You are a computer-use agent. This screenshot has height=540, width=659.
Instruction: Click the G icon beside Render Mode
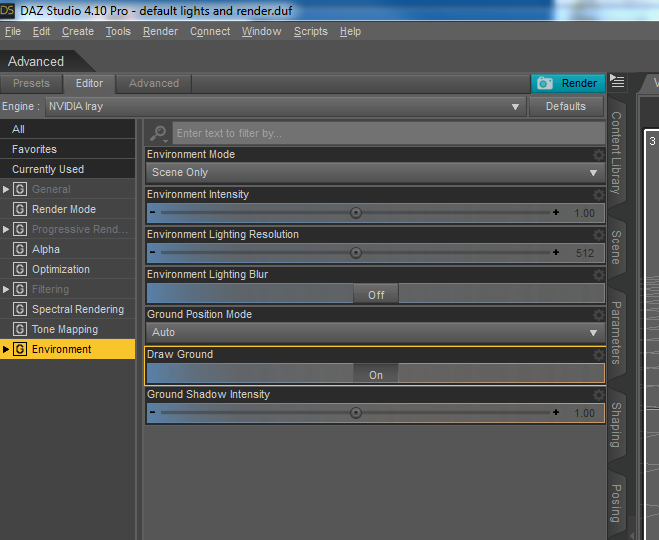tap(20, 209)
